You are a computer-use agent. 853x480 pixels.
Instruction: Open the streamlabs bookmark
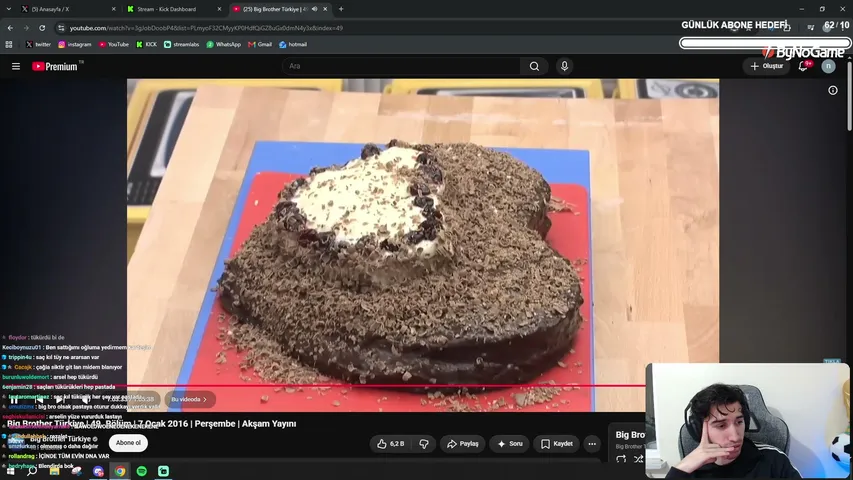(x=182, y=45)
